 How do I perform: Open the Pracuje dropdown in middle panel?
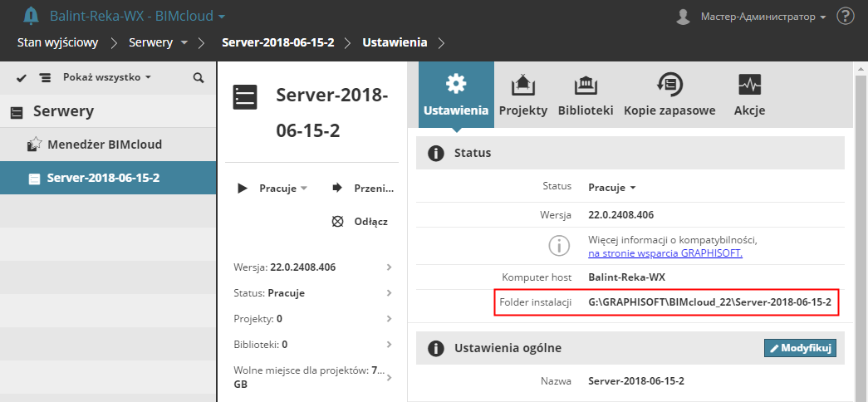[283, 189]
